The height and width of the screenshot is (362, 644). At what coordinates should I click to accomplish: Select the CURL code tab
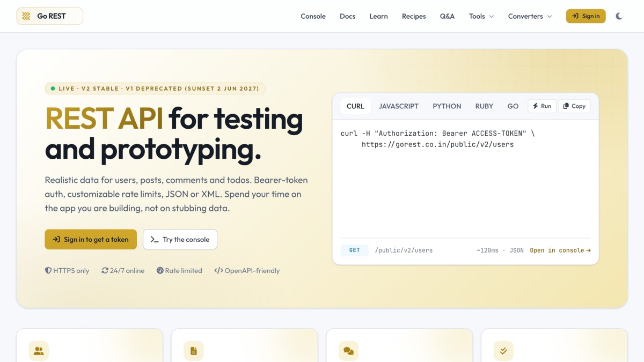point(355,106)
